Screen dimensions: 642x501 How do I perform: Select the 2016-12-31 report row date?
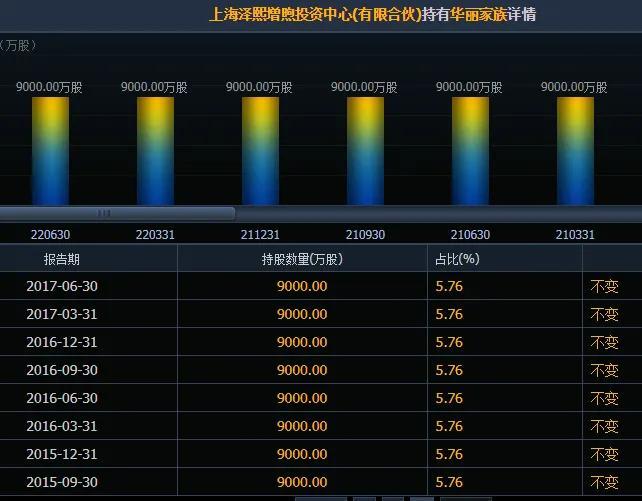coord(62,342)
